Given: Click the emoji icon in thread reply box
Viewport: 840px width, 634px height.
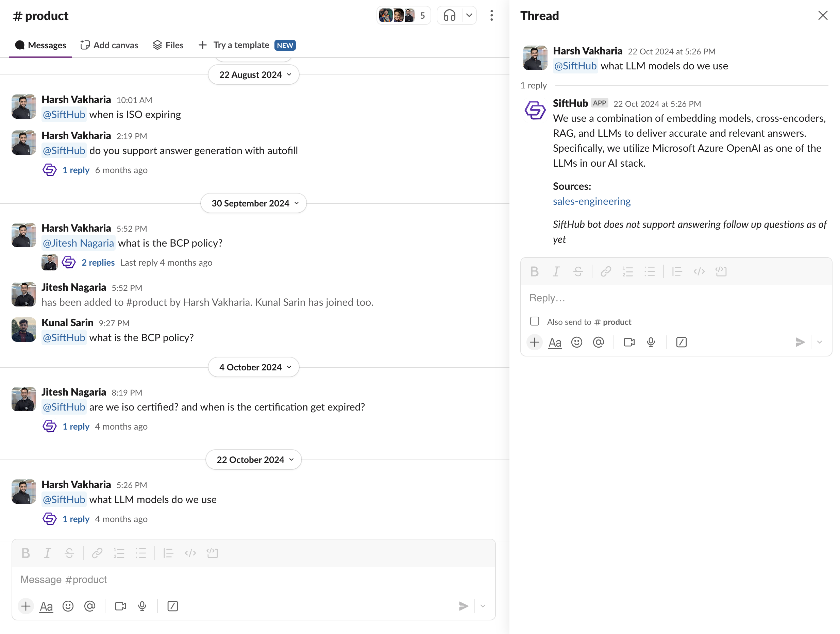Looking at the screenshot, I should (x=576, y=342).
